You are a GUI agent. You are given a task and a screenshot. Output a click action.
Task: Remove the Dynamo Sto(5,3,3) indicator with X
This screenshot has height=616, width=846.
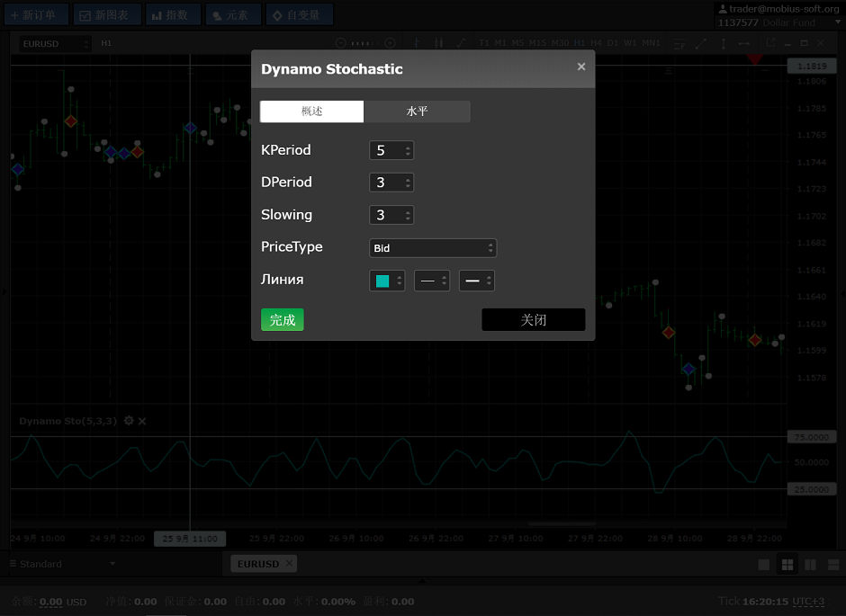tap(142, 421)
